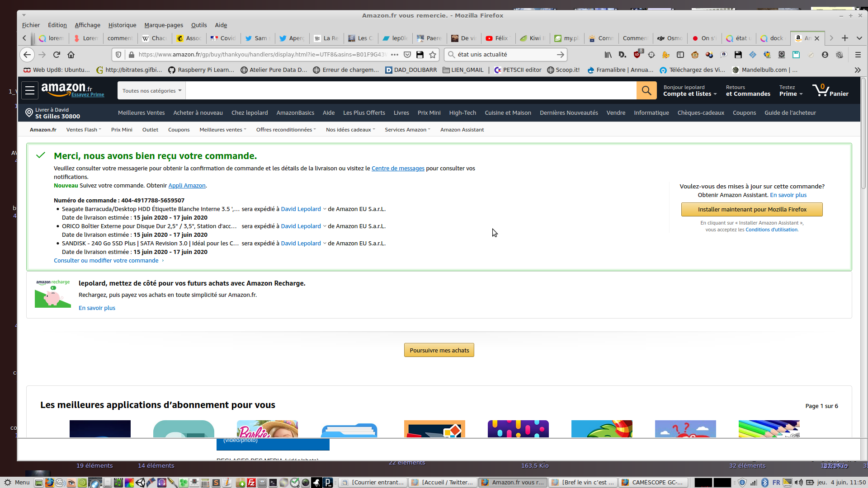This screenshot has width=868, height=488.
Task: Open the Amazon hamburger menu icon
Action: [30, 90]
